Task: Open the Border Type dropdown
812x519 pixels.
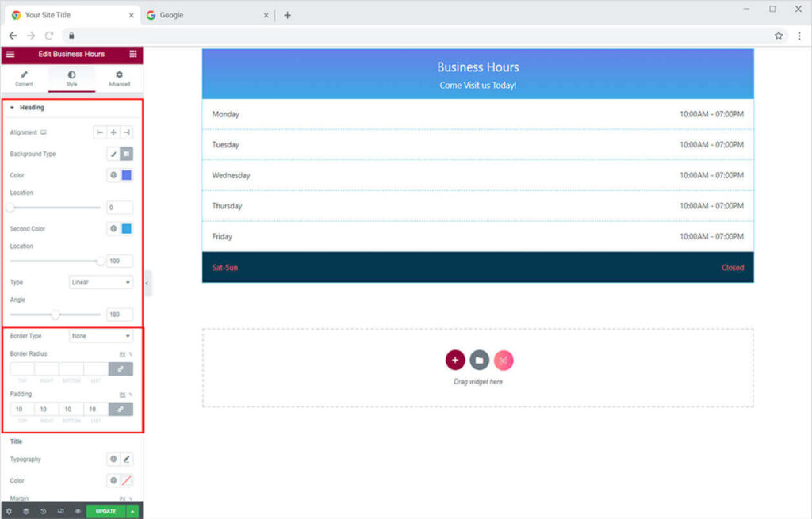Action: point(101,336)
